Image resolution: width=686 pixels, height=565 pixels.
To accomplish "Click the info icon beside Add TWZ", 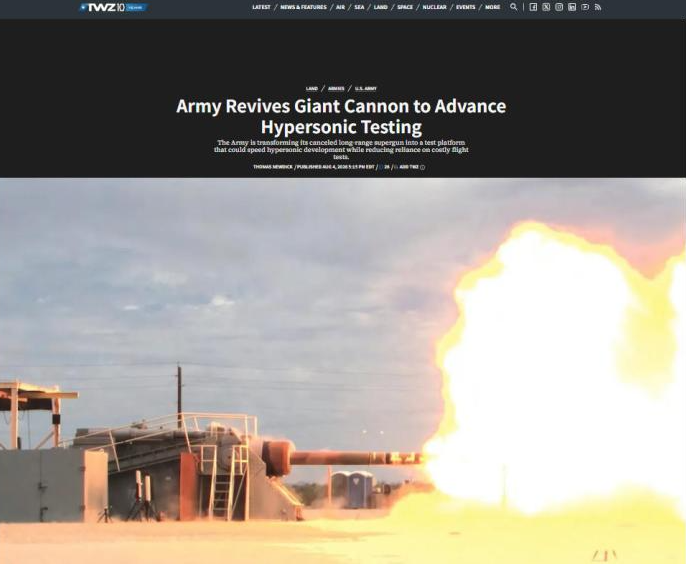I will click(423, 167).
